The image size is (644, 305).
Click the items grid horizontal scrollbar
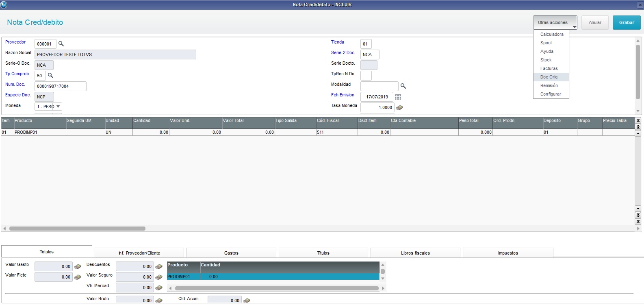[x=77, y=229]
